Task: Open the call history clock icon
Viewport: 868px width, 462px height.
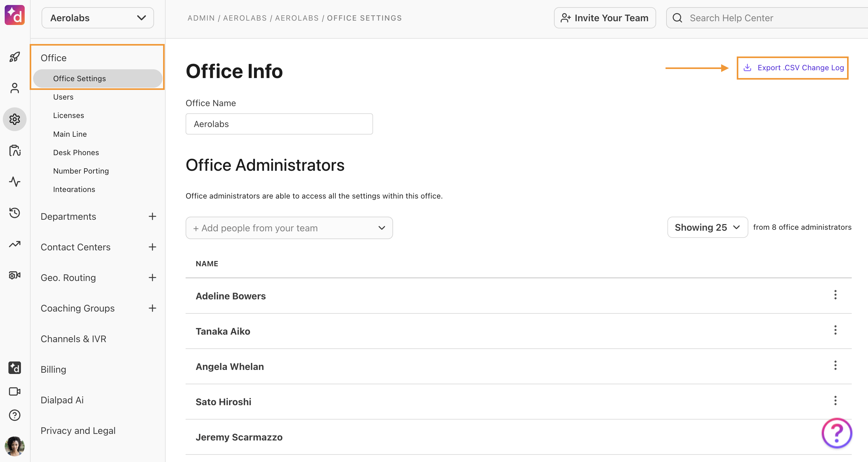Action: pos(14,213)
